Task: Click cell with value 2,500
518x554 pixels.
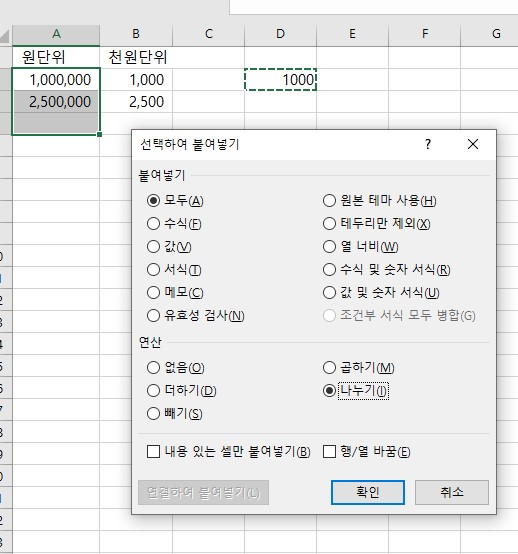Action: [x=136, y=102]
